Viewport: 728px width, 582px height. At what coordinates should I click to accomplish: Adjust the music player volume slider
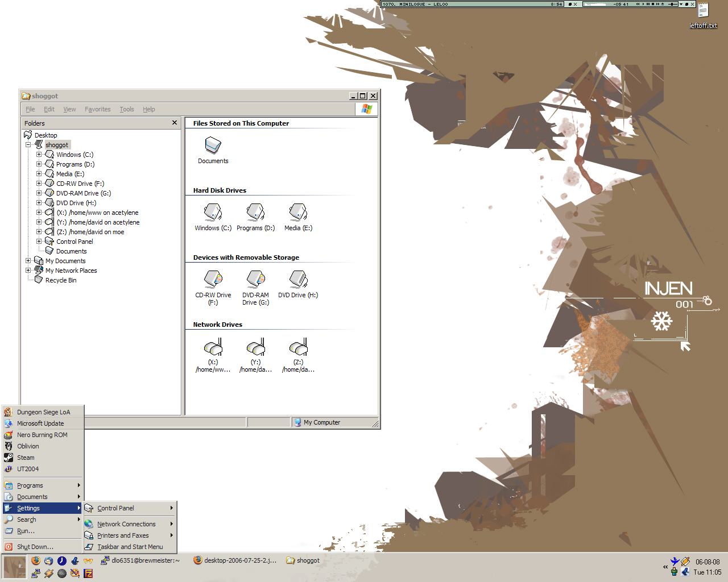click(672, 4)
